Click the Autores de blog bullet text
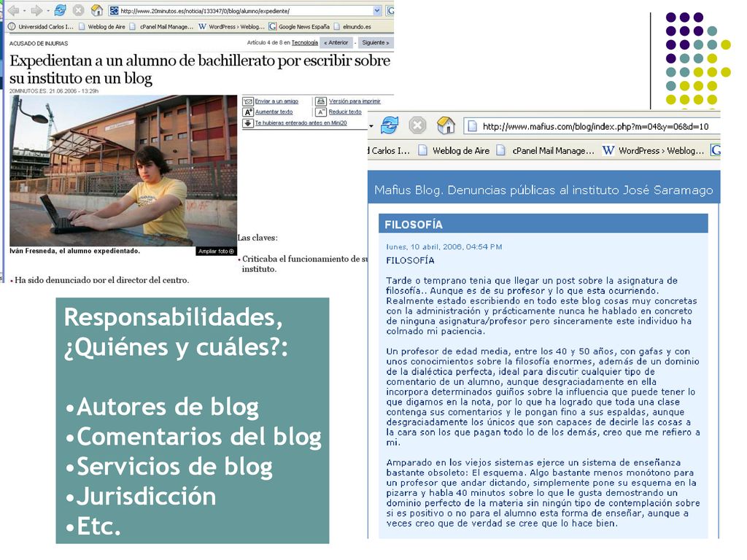The height and width of the screenshot is (560, 747). coord(167,407)
